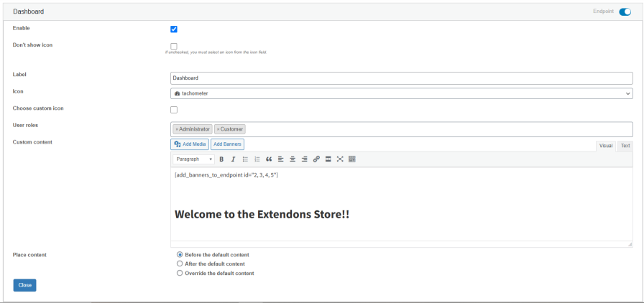
Task: Click the Welcome to the Extendons Store heading
Action: click(262, 214)
